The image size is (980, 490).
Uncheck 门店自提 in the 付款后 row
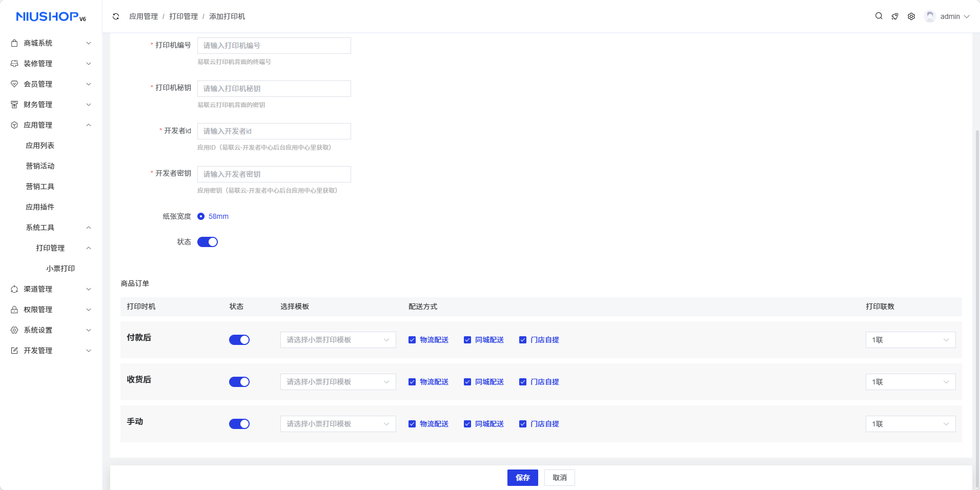[523, 340]
